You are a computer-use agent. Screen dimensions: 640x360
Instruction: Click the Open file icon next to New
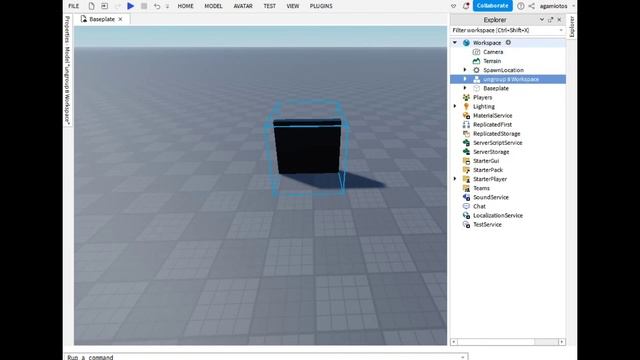(x=104, y=6)
